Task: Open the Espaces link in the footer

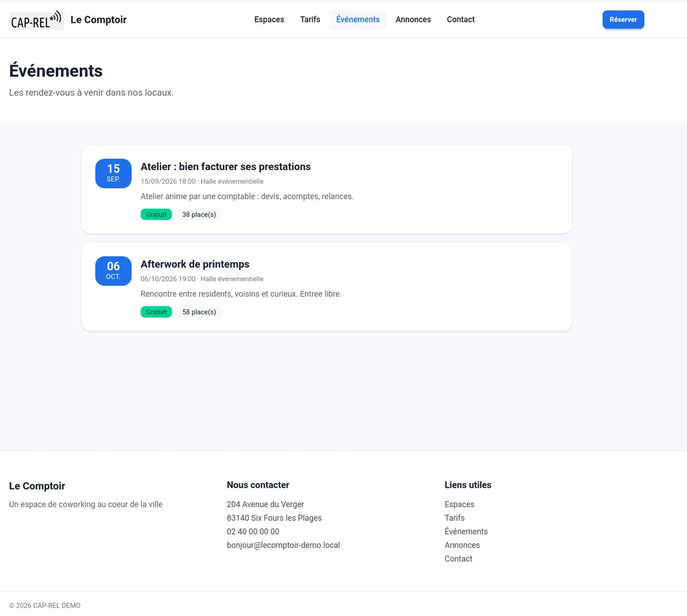Action: click(460, 504)
